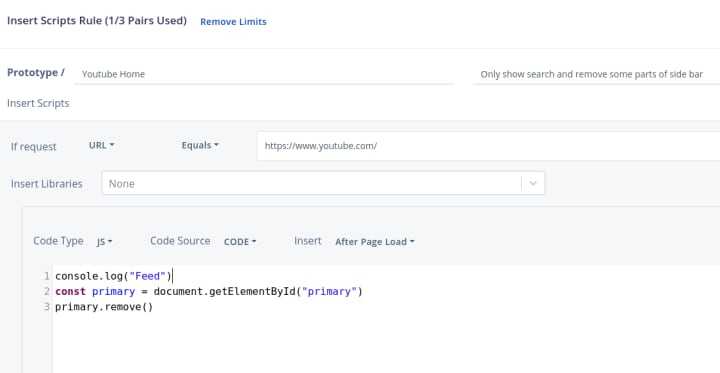This screenshot has width=720, height=373.
Task: Click line number 3 in the gutter
Action: tap(47, 307)
